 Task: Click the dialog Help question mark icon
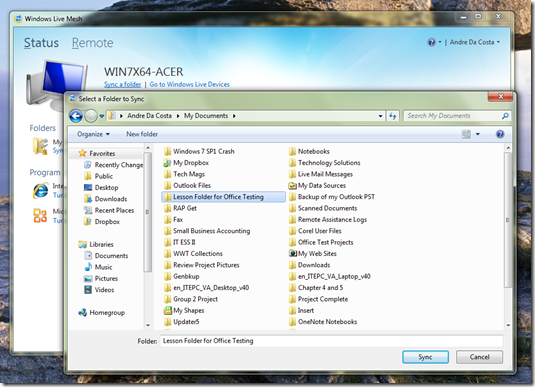coord(500,134)
